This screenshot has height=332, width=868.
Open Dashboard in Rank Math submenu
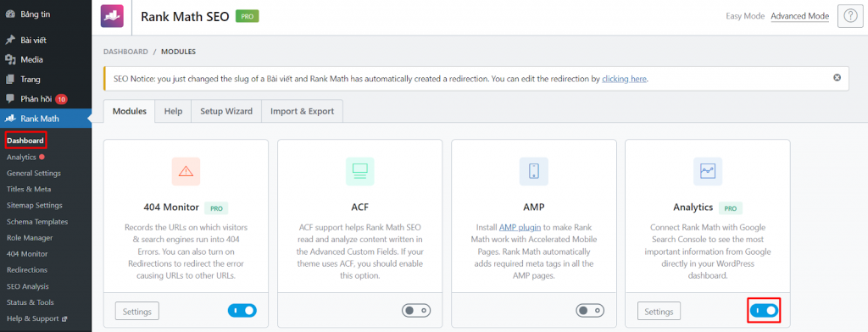(25, 141)
